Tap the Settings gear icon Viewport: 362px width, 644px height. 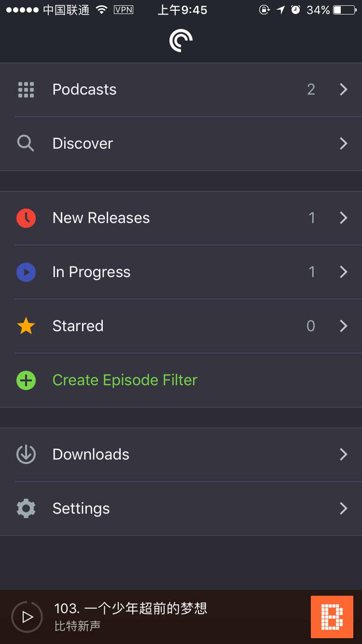click(x=26, y=508)
